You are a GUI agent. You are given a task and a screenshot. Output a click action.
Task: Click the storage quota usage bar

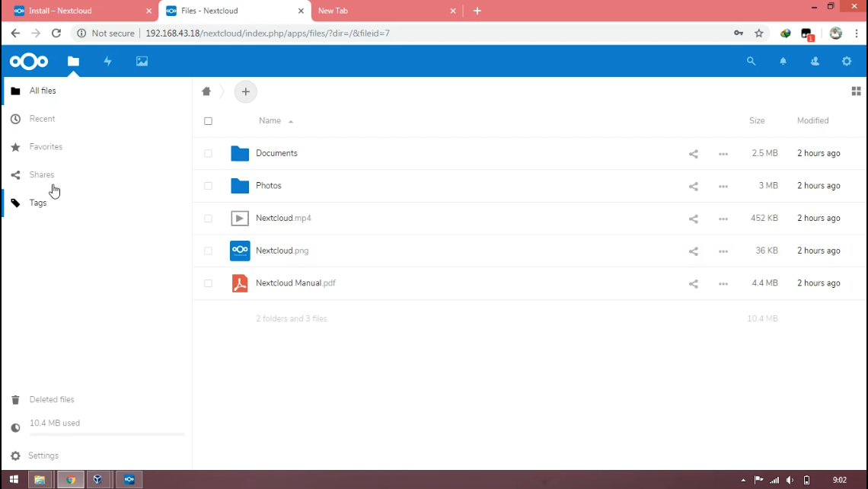coord(107,433)
